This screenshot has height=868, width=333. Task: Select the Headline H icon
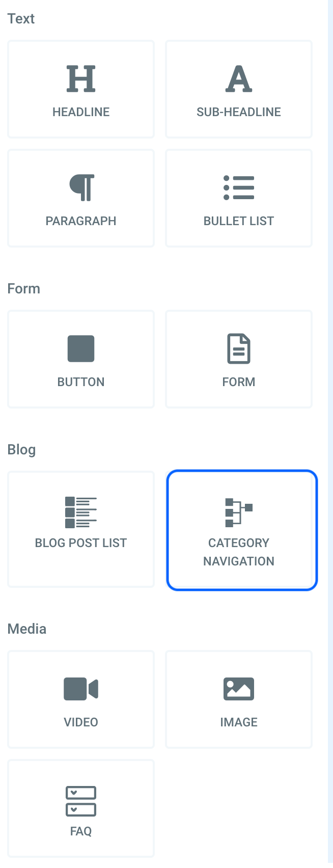point(81,79)
